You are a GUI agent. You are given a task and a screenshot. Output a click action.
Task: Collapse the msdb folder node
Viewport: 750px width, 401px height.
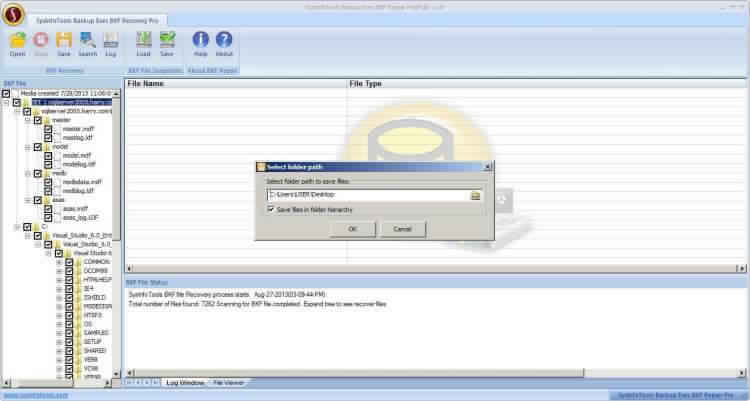pos(28,173)
